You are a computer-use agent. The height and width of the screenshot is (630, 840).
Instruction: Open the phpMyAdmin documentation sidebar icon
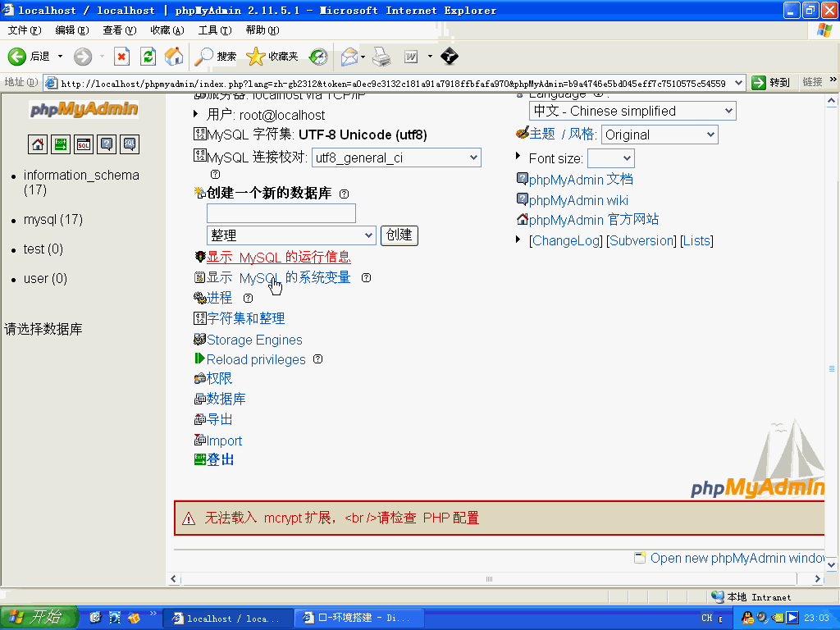pos(107,144)
